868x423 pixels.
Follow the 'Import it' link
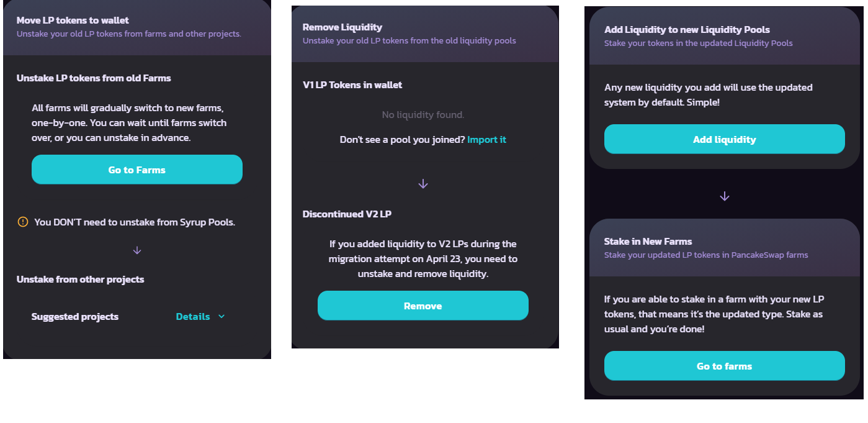[x=486, y=140]
